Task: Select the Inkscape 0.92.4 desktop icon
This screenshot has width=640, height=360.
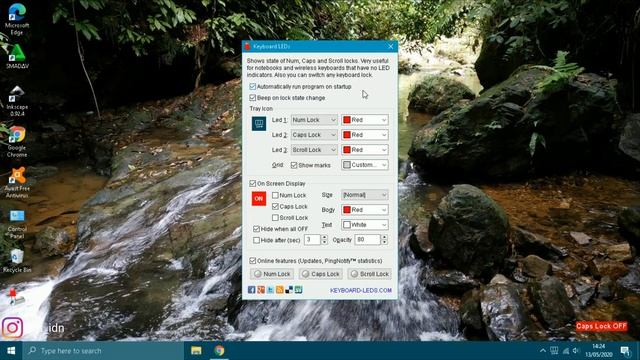Action: [17, 101]
